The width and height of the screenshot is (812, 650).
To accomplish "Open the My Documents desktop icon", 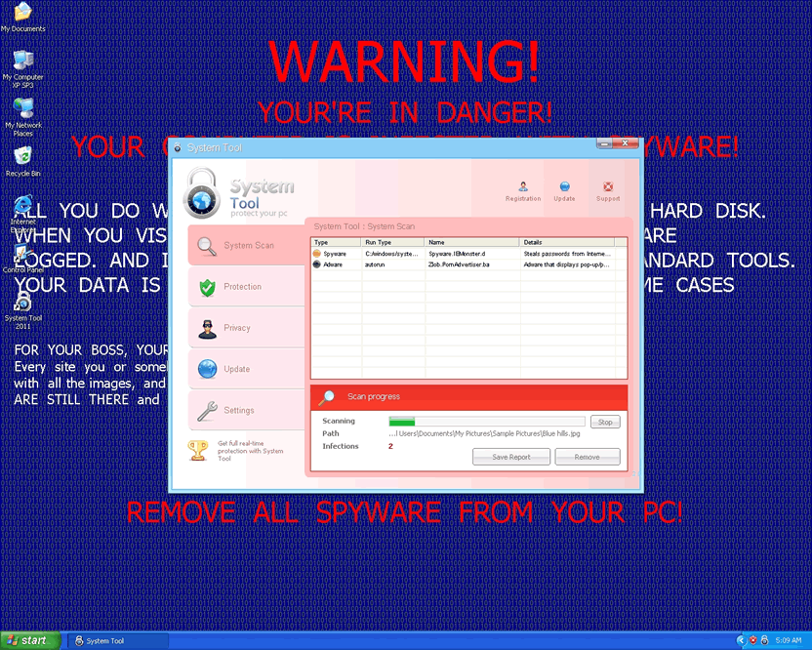I will [22, 16].
